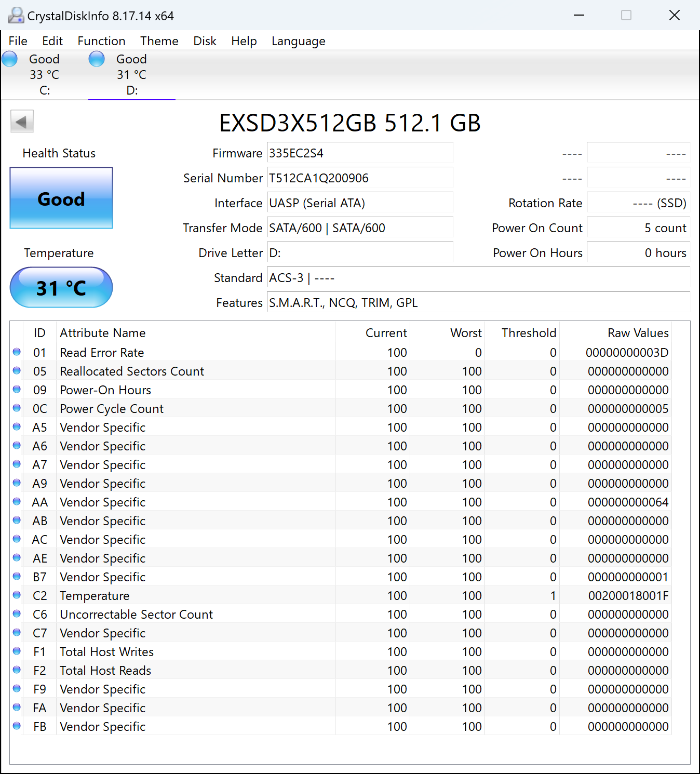Select the D: drive tab
Screen dimensions: 700x774
click(132, 75)
